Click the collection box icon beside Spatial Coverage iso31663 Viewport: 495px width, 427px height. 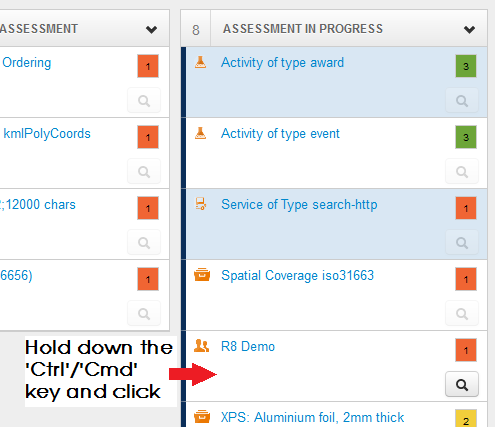(x=202, y=275)
